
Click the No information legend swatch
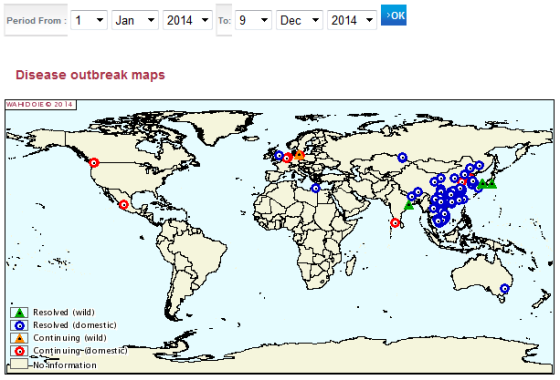tap(19, 364)
